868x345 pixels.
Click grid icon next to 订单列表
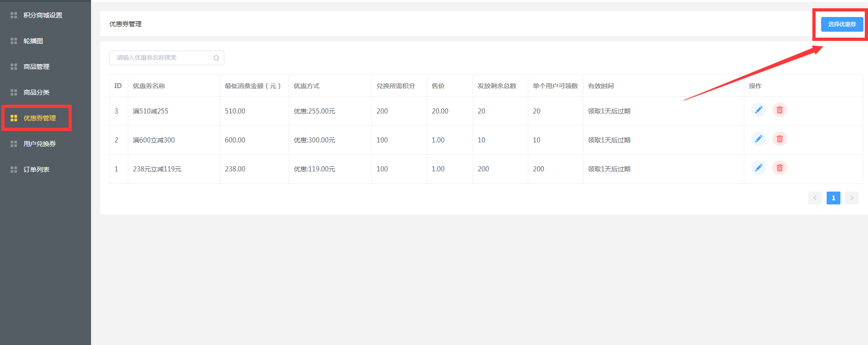pos(14,170)
